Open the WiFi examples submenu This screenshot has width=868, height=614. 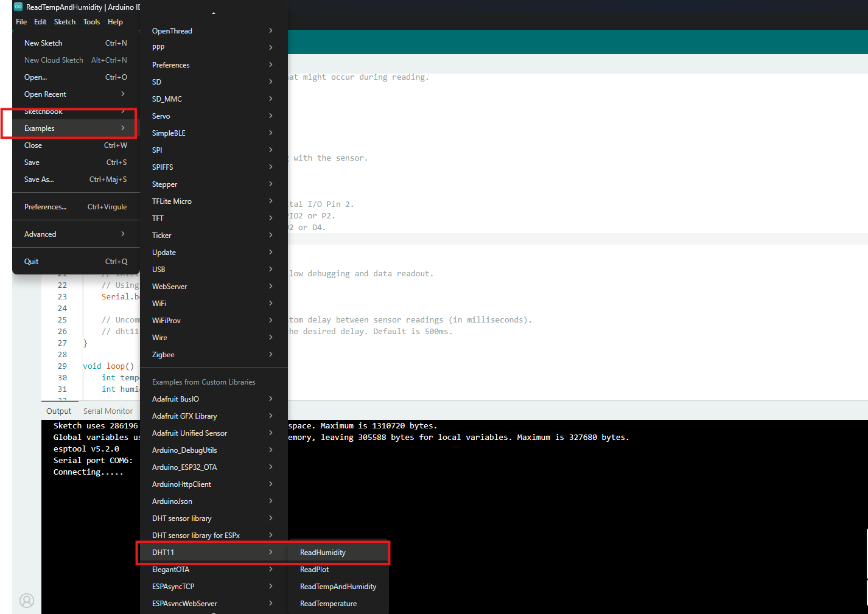click(214, 304)
